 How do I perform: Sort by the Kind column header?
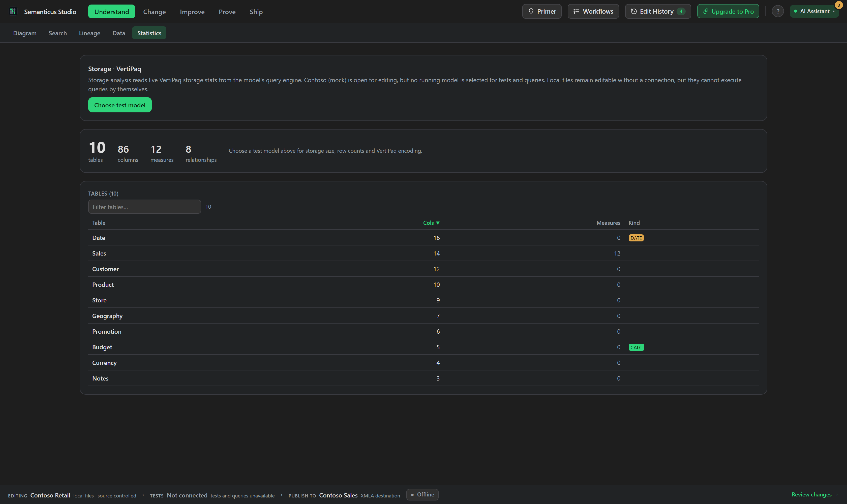tap(634, 223)
